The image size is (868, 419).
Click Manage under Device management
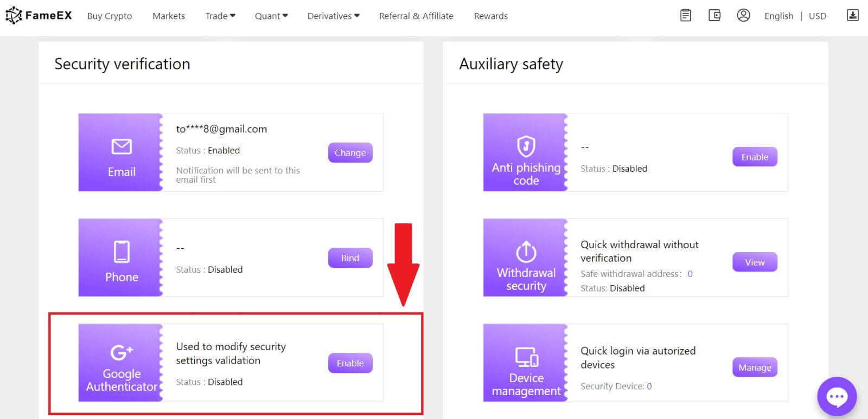755,367
